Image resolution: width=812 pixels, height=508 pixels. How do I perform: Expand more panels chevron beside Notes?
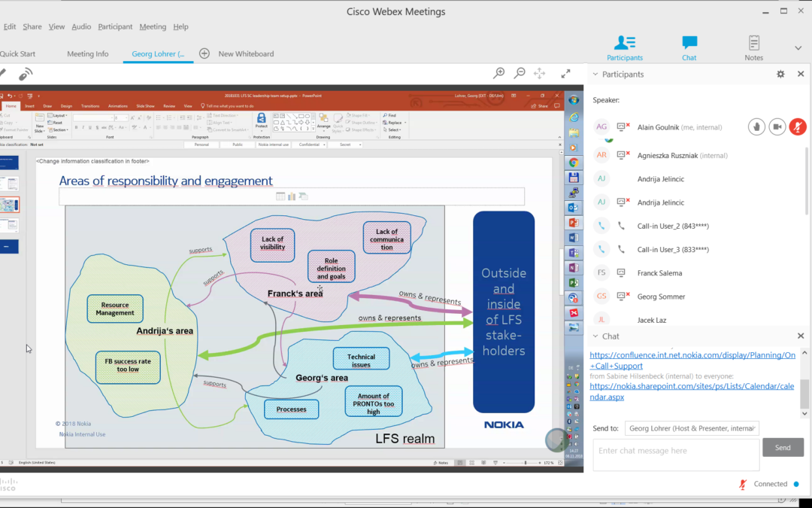(x=798, y=48)
